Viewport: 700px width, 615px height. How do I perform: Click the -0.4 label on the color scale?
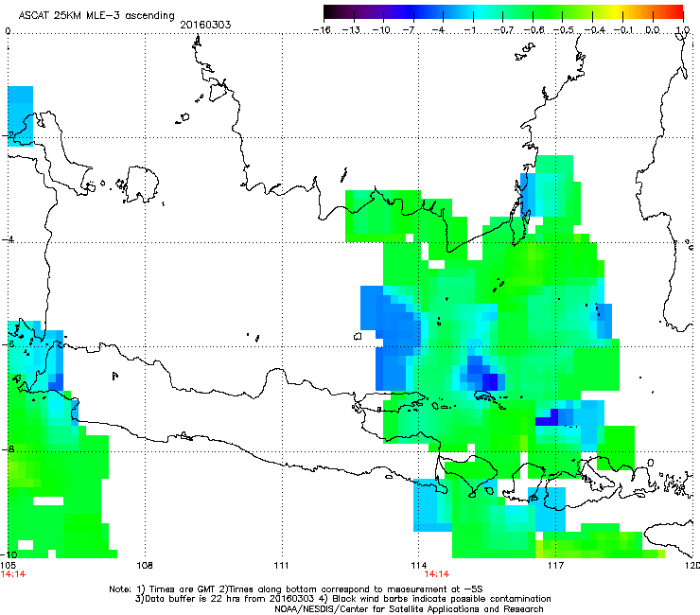(594, 30)
